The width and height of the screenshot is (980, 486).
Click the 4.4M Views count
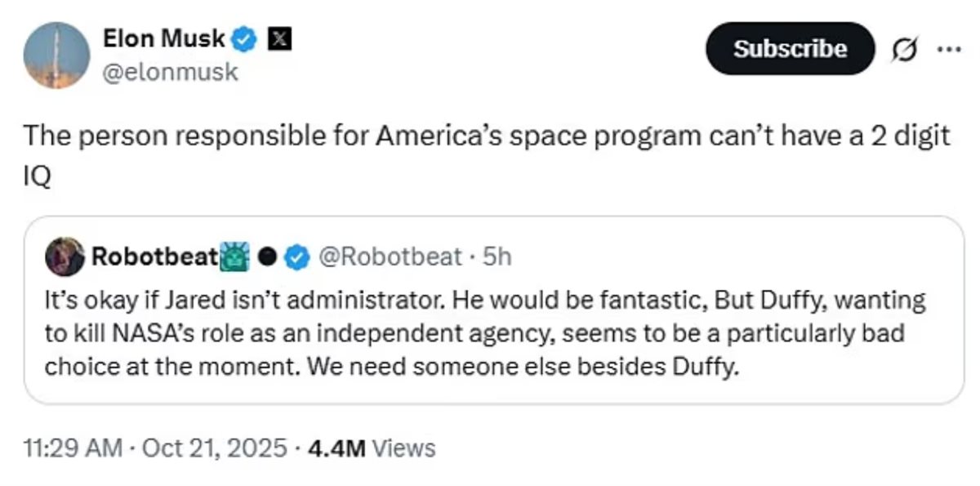click(x=370, y=448)
